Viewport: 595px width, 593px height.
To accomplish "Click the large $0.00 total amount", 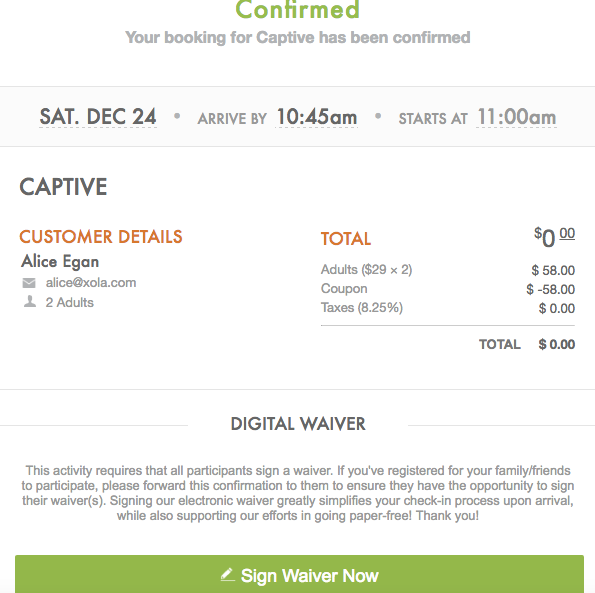I will [x=554, y=238].
